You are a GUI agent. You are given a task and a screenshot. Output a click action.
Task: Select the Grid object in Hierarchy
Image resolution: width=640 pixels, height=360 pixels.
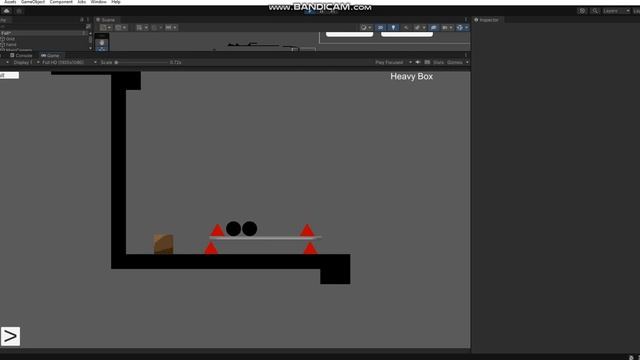10,39
